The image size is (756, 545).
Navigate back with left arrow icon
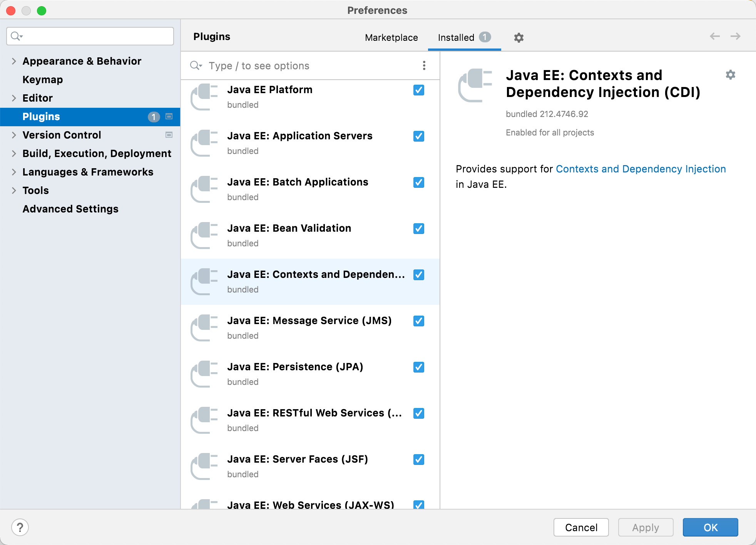coord(714,37)
